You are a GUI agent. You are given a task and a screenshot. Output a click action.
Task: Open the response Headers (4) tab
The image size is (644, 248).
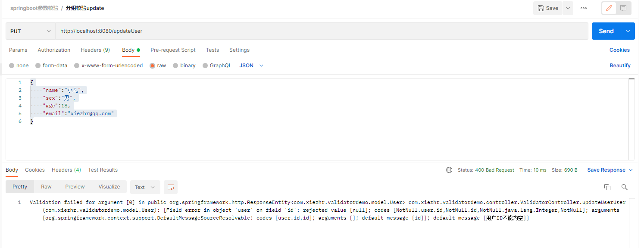[66, 170]
